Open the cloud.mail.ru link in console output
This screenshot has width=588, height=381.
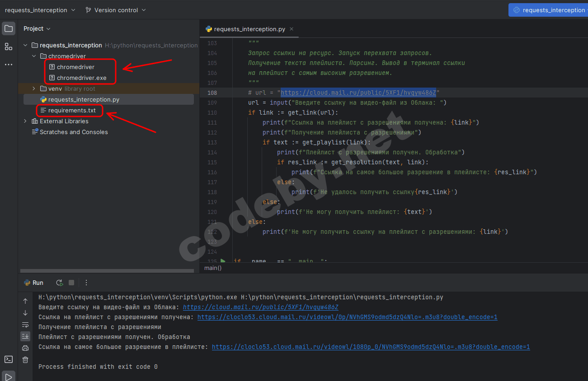261,307
